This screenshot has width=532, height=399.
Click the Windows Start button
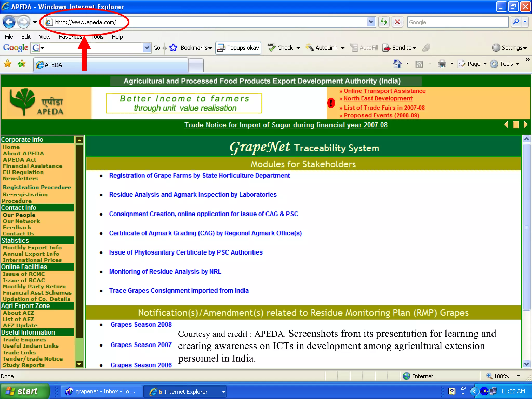pos(24,391)
